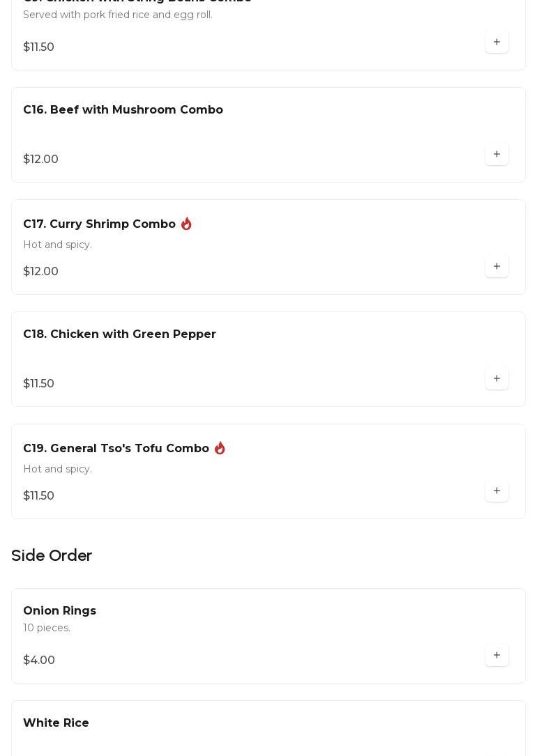The width and height of the screenshot is (537, 756).
Task: Add C18 Chicken with Green Pepper
Action: 497,378
